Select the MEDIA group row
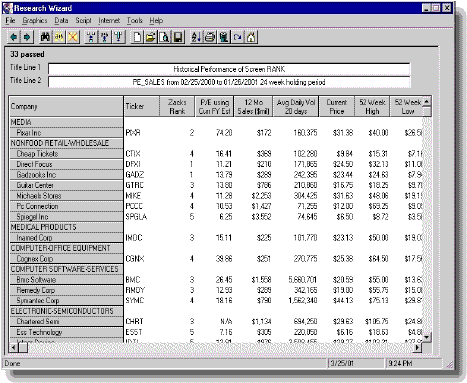 [x=66, y=122]
